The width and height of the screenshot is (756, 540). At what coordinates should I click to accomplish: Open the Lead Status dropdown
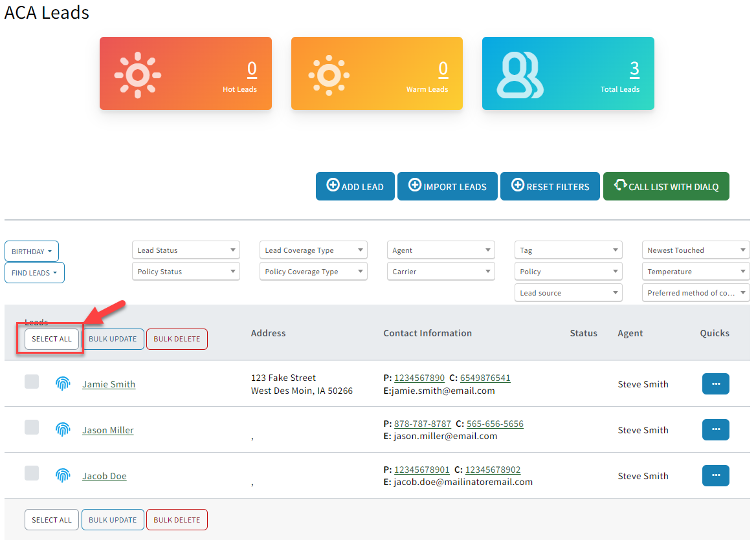(186, 250)
